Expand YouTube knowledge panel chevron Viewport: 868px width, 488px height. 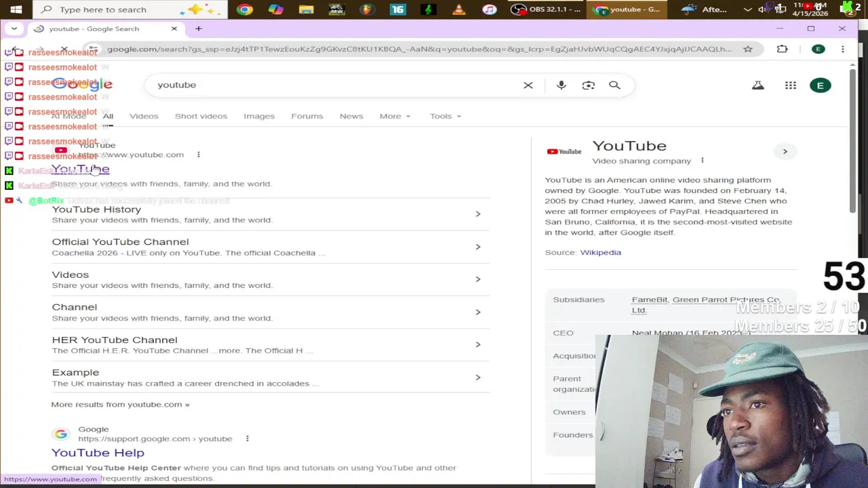[785, 151]
